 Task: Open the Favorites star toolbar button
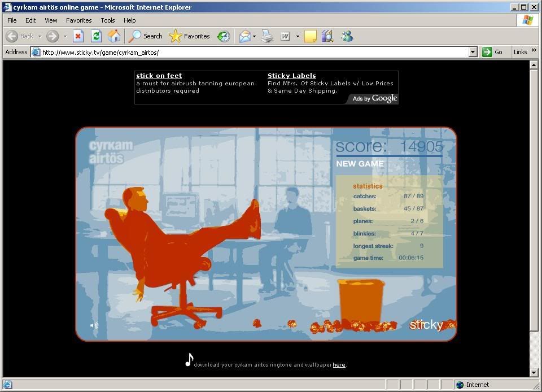coord(190,36)
